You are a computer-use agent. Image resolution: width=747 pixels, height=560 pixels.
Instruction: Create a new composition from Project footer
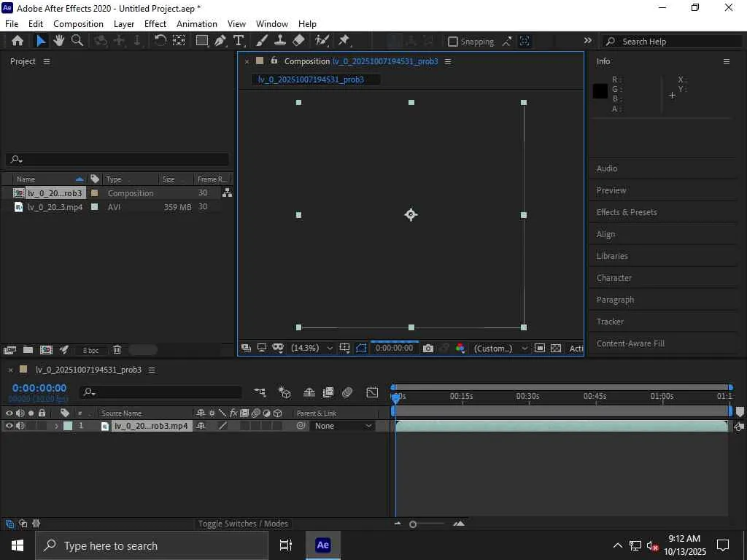point(46,350)
